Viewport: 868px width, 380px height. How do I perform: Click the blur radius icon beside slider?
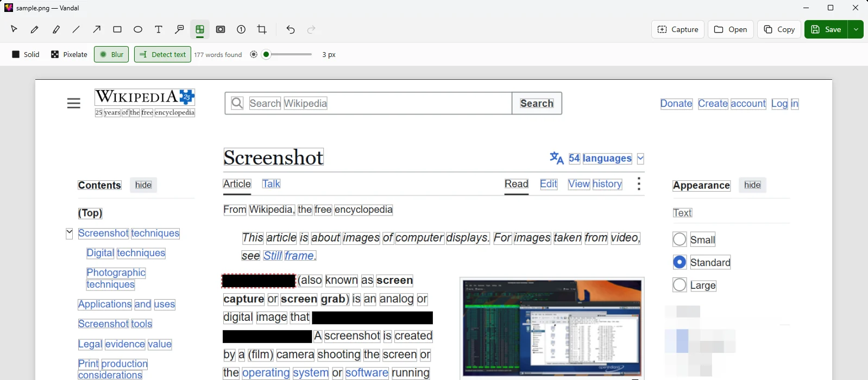click(254, 54)
